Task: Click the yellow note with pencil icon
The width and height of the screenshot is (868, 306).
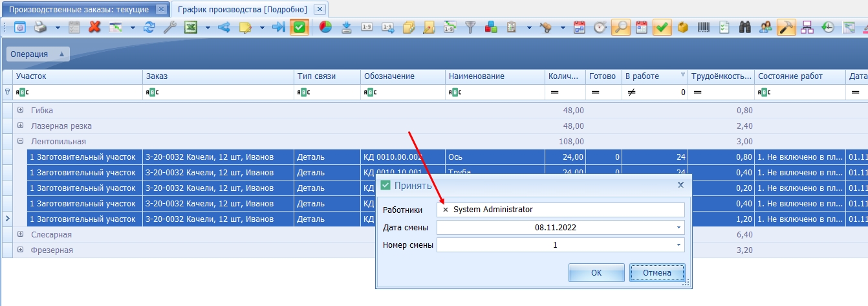Action: (x=245, y=28)
